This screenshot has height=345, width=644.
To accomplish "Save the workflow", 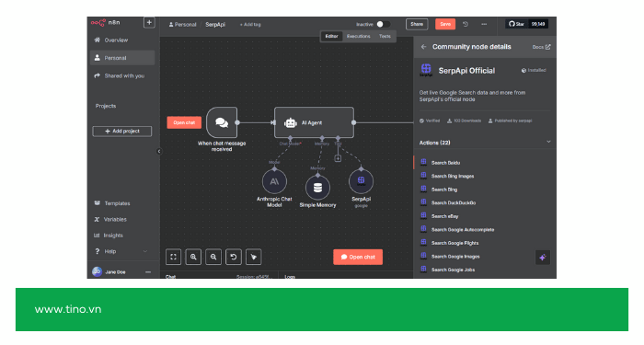I will click(445, 24).
